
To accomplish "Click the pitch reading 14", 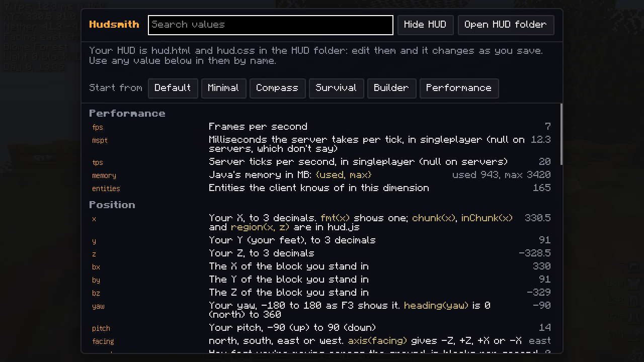I will [x=545, y=328].
